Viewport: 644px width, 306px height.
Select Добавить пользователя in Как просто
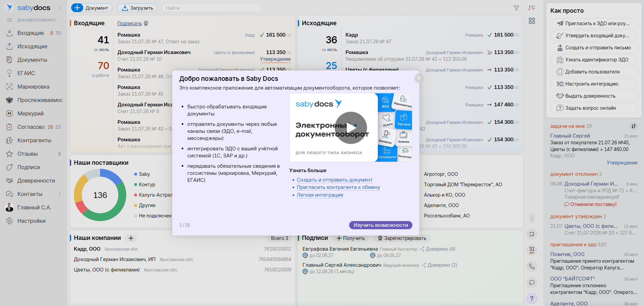[594, 72]
